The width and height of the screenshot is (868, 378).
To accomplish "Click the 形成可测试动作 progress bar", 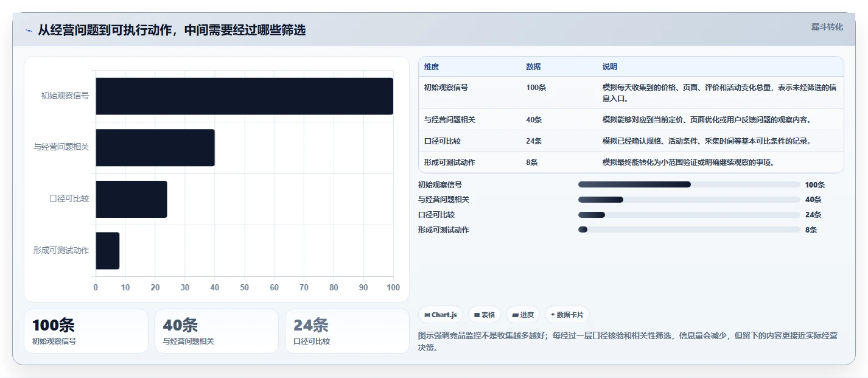I will pyautogui.click(x=689, y=229).
